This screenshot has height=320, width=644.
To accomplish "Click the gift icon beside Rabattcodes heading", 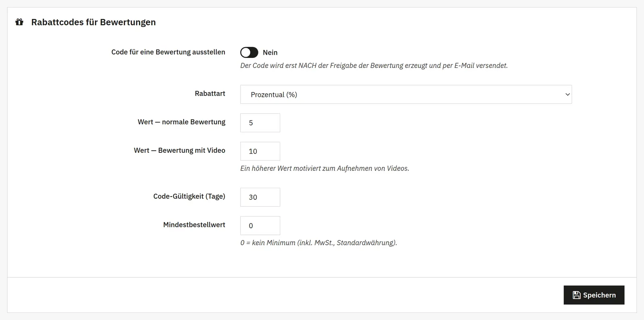I will (19, 22).
